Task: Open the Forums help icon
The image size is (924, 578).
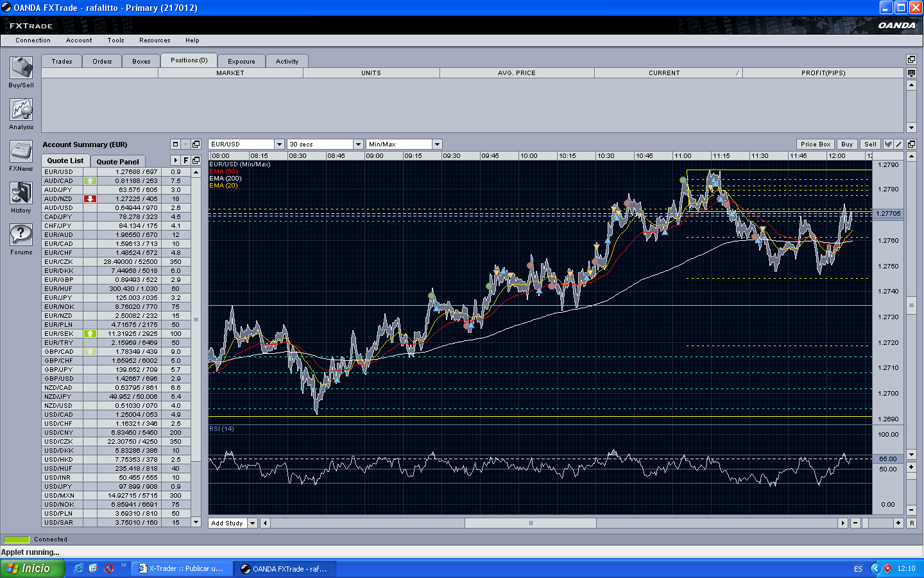Action: tap(21, 235)
